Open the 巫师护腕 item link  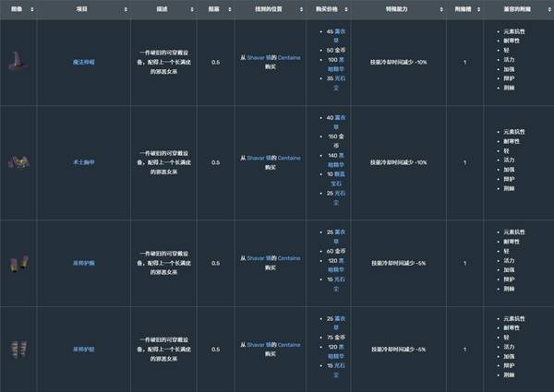click(80, 263)
